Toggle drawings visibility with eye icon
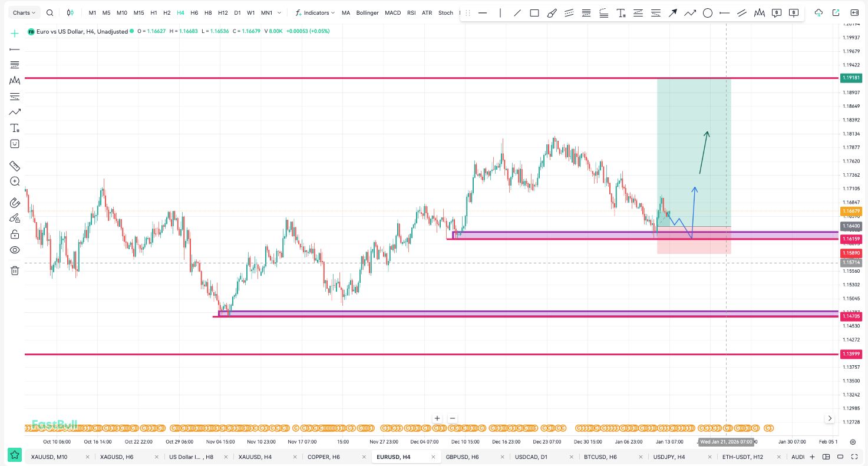The image size is (868, 466). [x=15, y=250]
